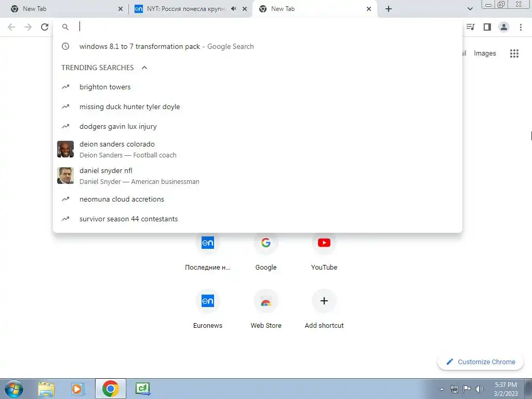Open the tab search dropdown arrow

(470, 9)
